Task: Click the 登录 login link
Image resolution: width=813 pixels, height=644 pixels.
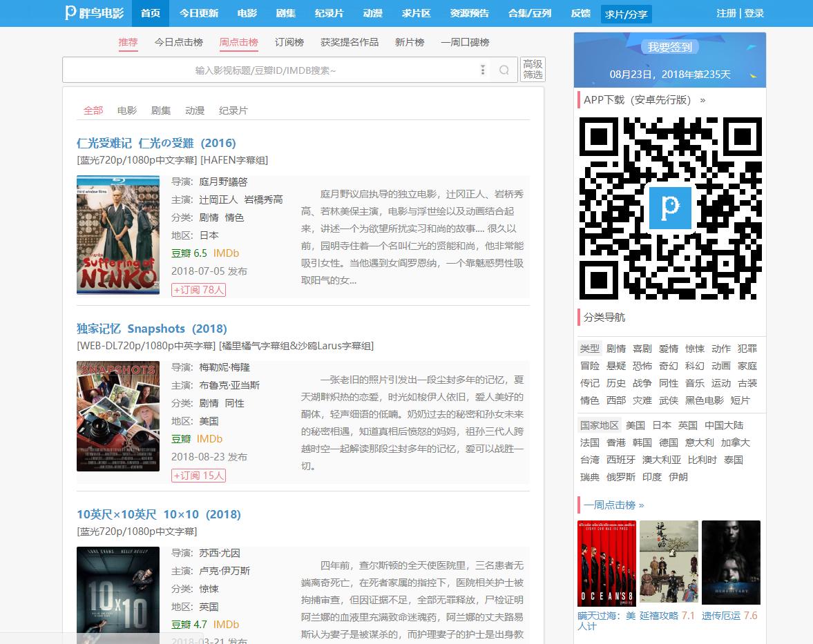Action: click(754, 13)
